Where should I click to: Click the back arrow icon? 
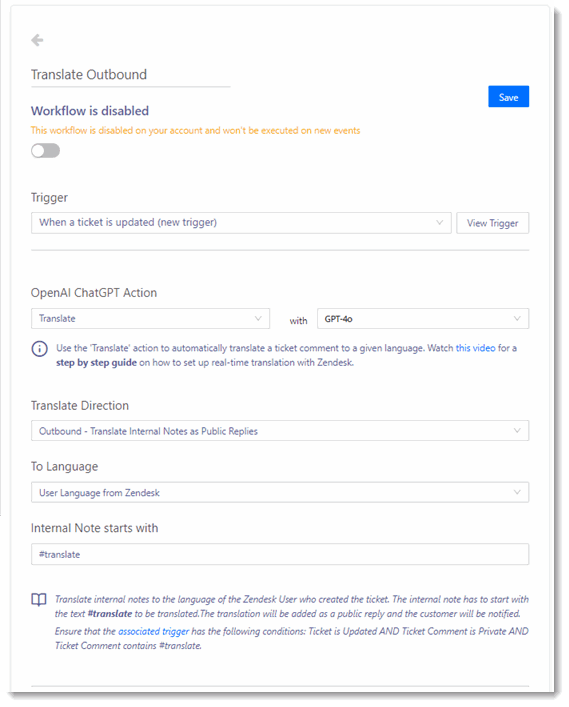tap(37, 40)
